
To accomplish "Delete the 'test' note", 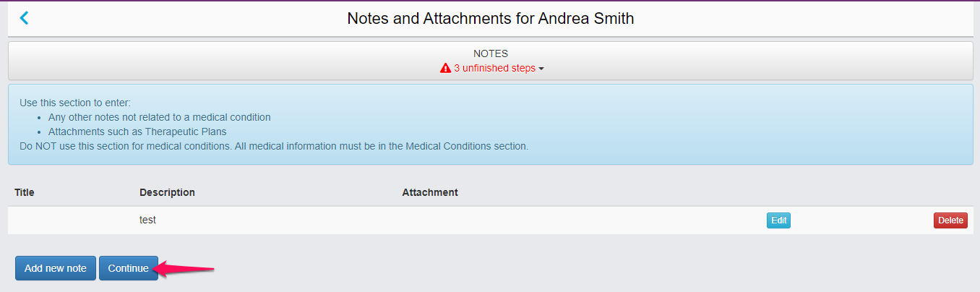I will point(950,220).
